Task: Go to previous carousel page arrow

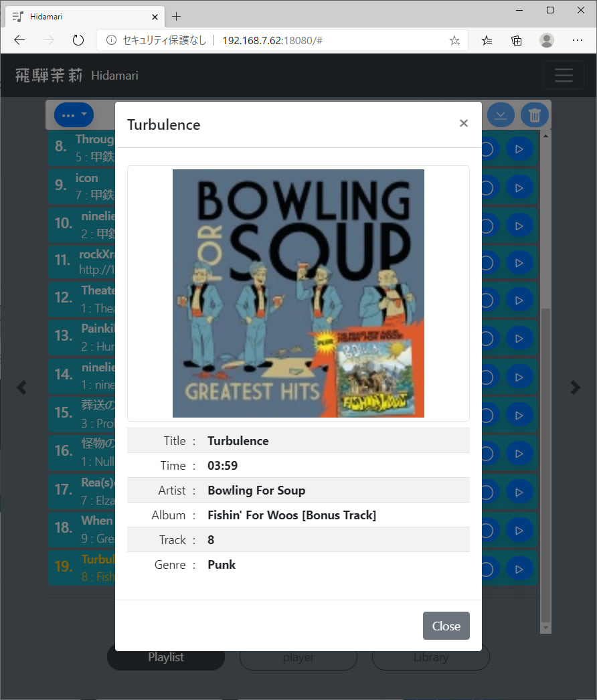Action: 21,387
